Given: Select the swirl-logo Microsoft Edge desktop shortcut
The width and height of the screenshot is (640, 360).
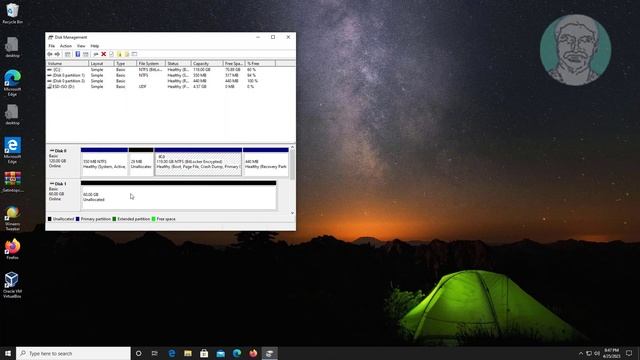Looking at the screenshot, I should click(x=12, y=83).
